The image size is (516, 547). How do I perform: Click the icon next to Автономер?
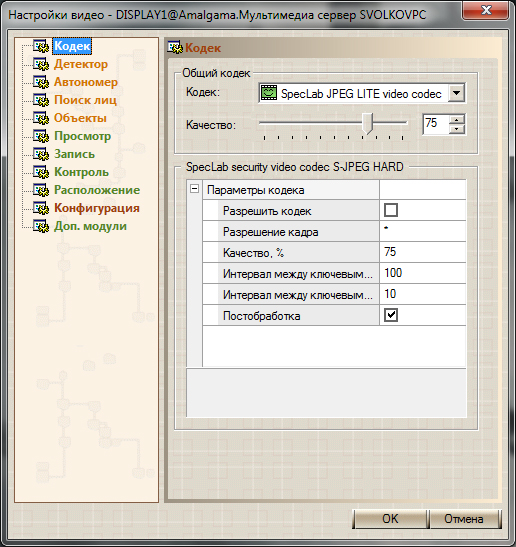coord(41,82)
